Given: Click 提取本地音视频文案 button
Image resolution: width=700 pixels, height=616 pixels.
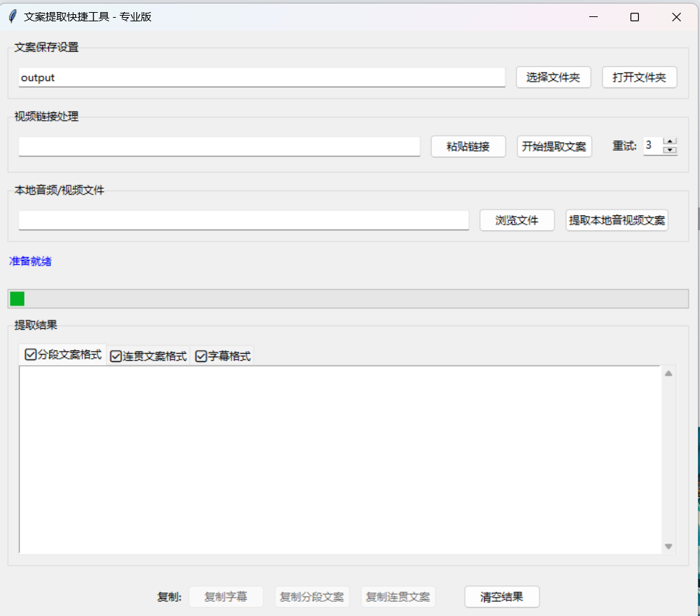Looking at the screenshot, I should [x=616, y=220].
